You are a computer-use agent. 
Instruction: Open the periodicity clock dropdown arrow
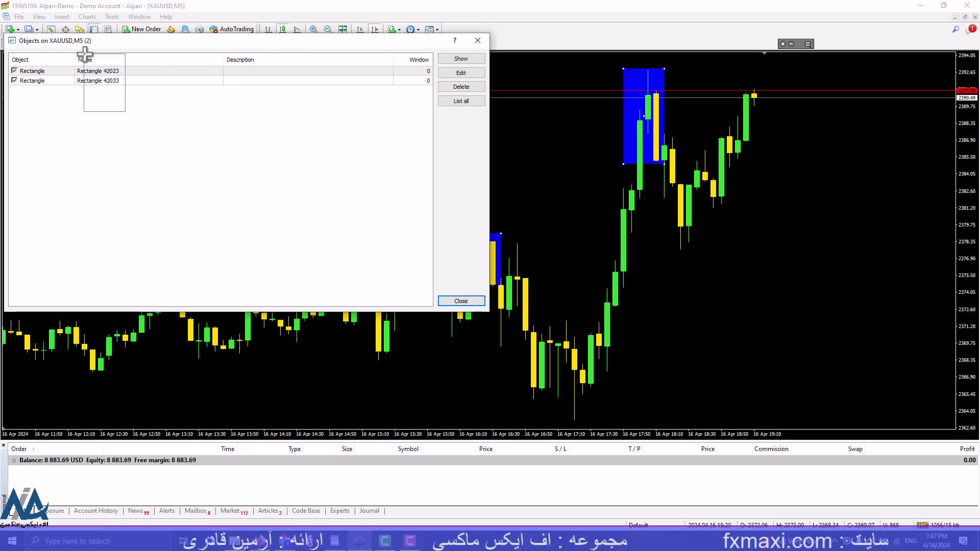(x=419, y=30)
